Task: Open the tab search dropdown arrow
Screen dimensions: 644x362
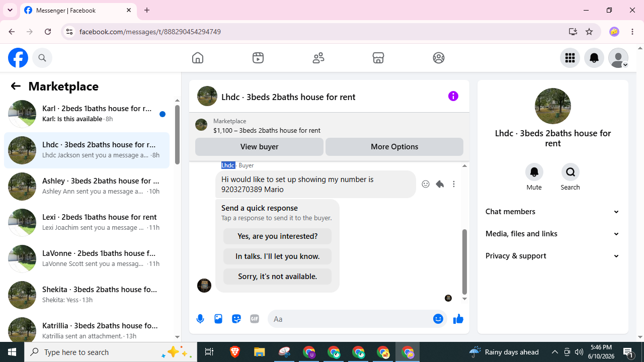Action: tap(10, 10)
